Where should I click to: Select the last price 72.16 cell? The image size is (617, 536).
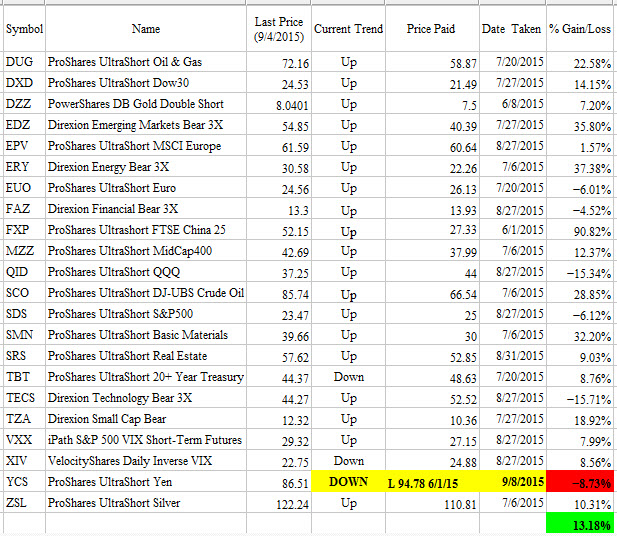[279, 62]
